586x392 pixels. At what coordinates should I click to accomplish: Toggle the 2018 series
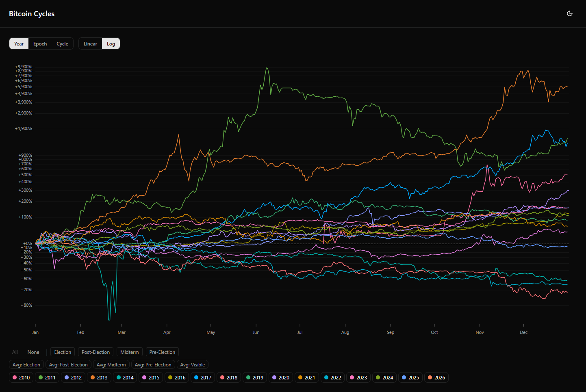tap(229, 377)
